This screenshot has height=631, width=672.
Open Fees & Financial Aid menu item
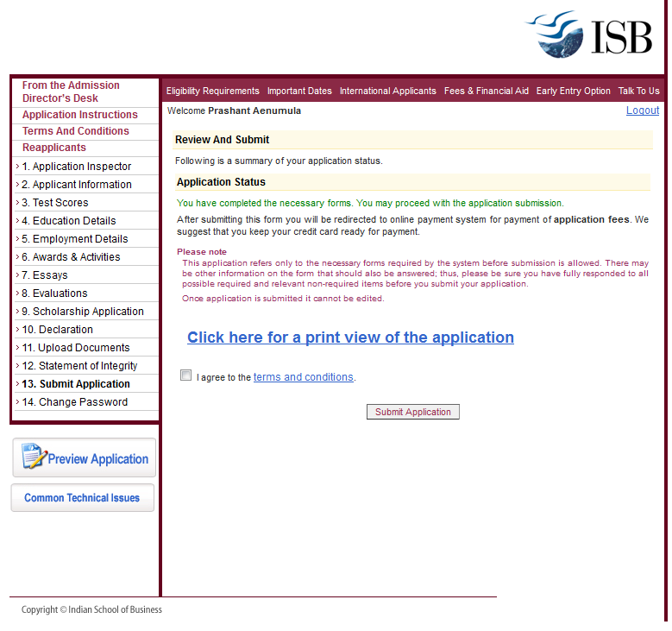coord(486,91)
